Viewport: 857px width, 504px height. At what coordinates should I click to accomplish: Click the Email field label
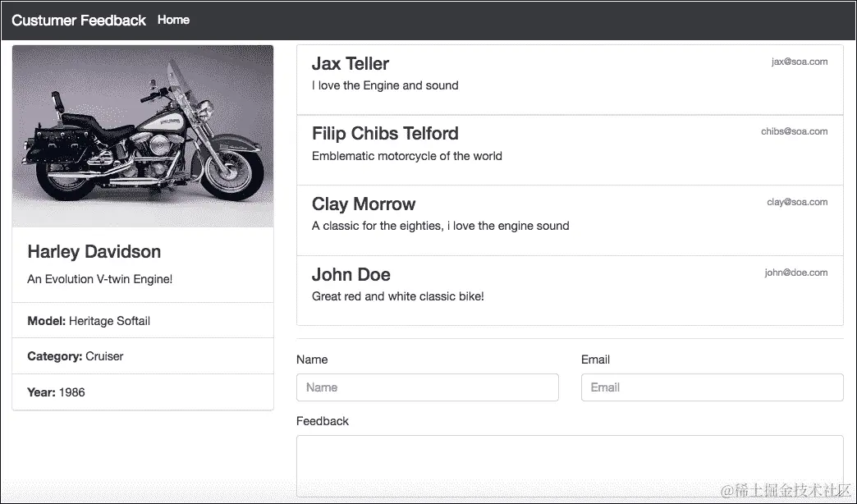(x=595, y=360)
